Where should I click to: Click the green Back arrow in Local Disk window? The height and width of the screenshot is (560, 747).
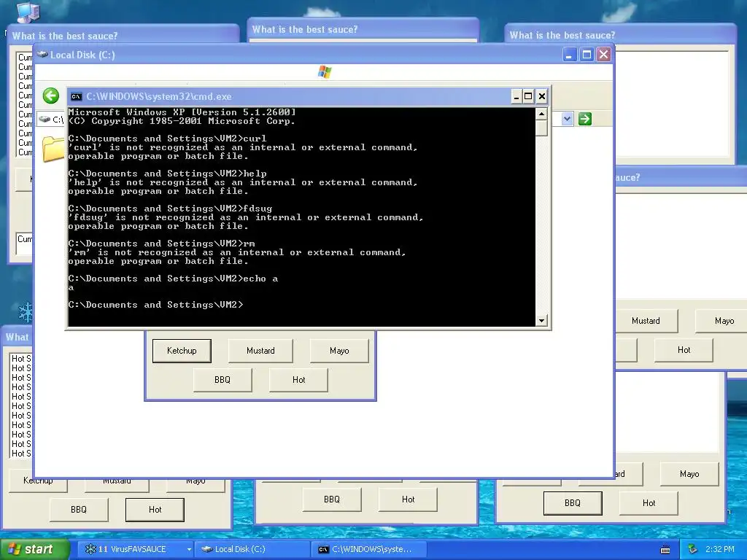51,96
